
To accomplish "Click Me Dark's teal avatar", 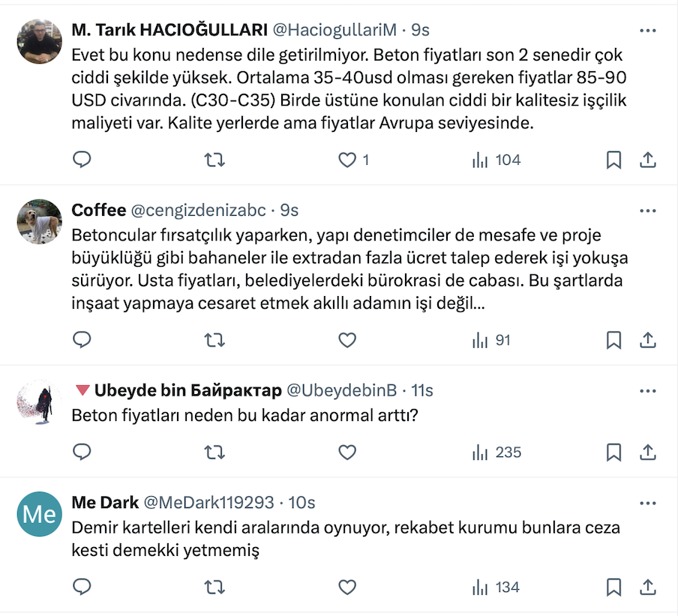I will [x=39, y=514].
